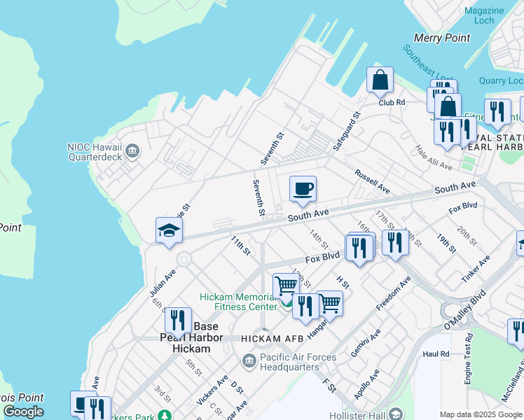The width and height of the screenshot is (524, 420).
Task: Open Pacific Air Forces Headquarters marker icon
Action: (x=249, y=362)
